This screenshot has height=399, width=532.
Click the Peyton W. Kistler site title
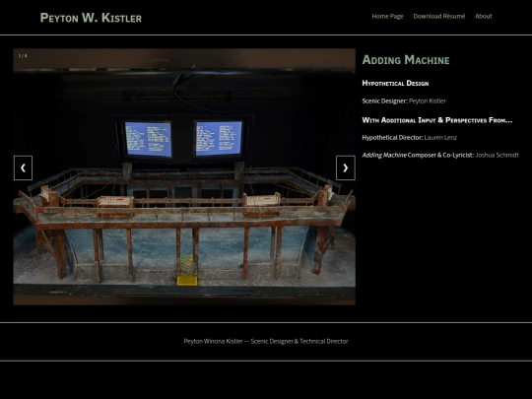91,18
